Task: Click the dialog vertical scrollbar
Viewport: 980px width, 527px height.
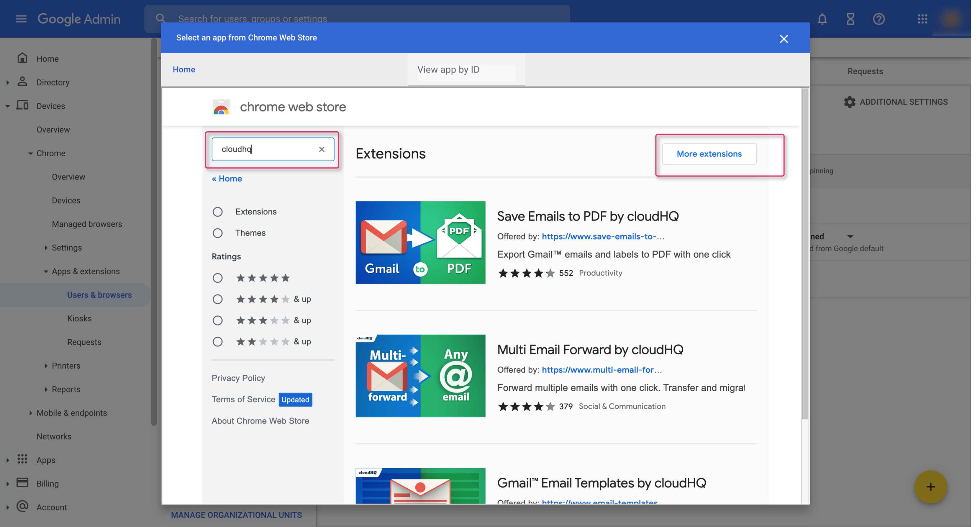Action: coord(804,254)
